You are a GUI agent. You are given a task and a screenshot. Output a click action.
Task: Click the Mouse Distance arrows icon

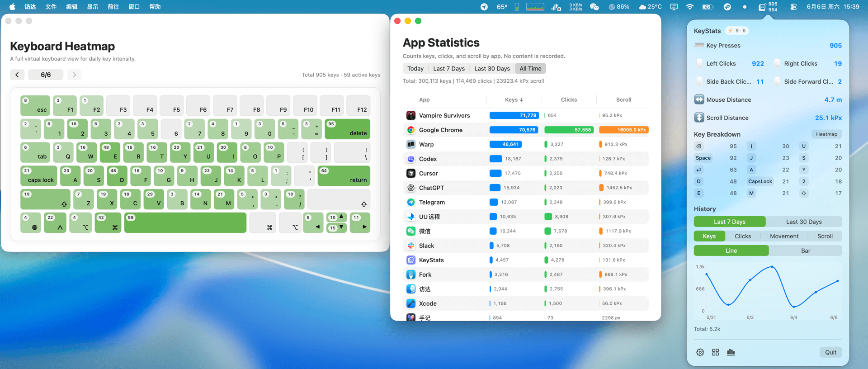coord(699,99)
